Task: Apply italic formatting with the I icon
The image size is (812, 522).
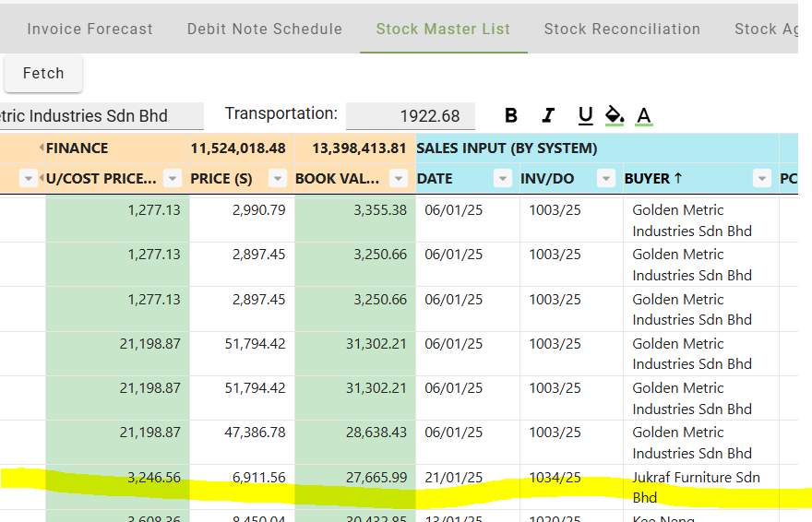Action: pos(548,115)
